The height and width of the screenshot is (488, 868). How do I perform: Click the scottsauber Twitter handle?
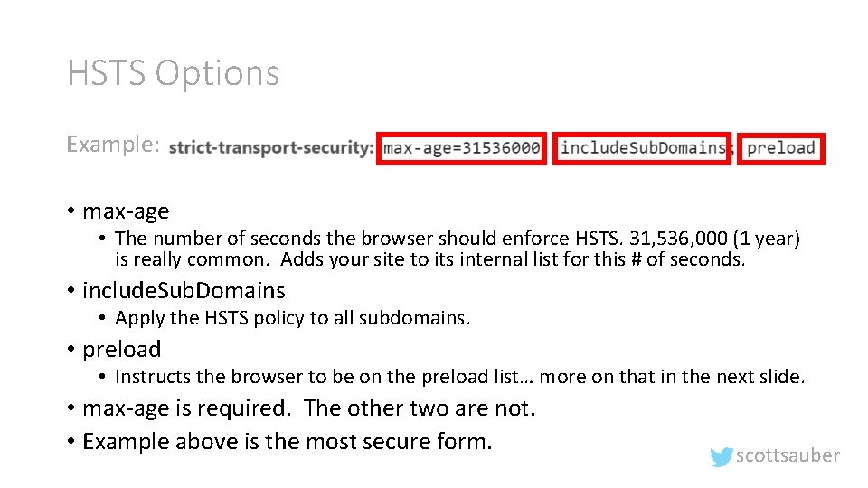click(x=788, y=455)
